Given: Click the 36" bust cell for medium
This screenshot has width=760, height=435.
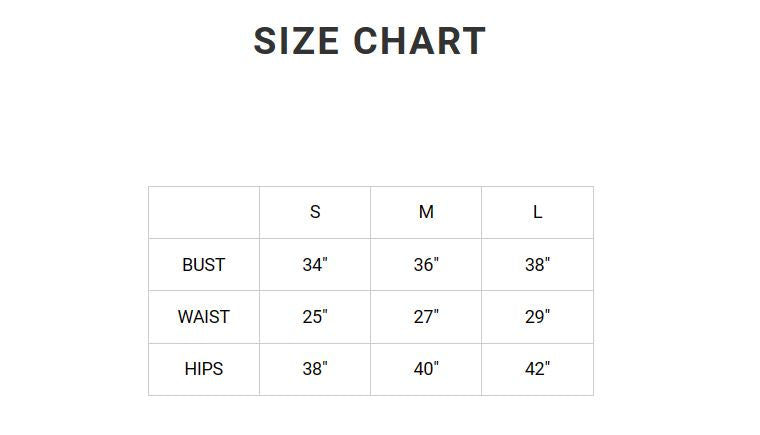Looking at the screenshot, I should click(426, 265).
